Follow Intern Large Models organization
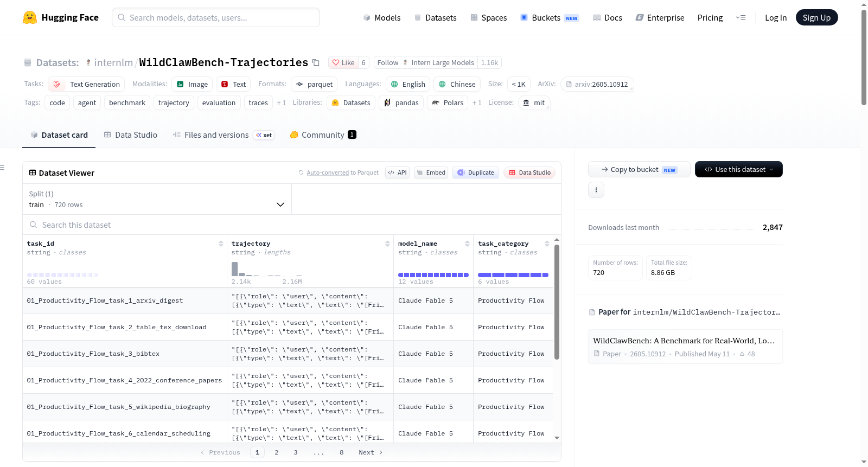The width and height of the screenshot is (868, 467). (x=425, y=62)
